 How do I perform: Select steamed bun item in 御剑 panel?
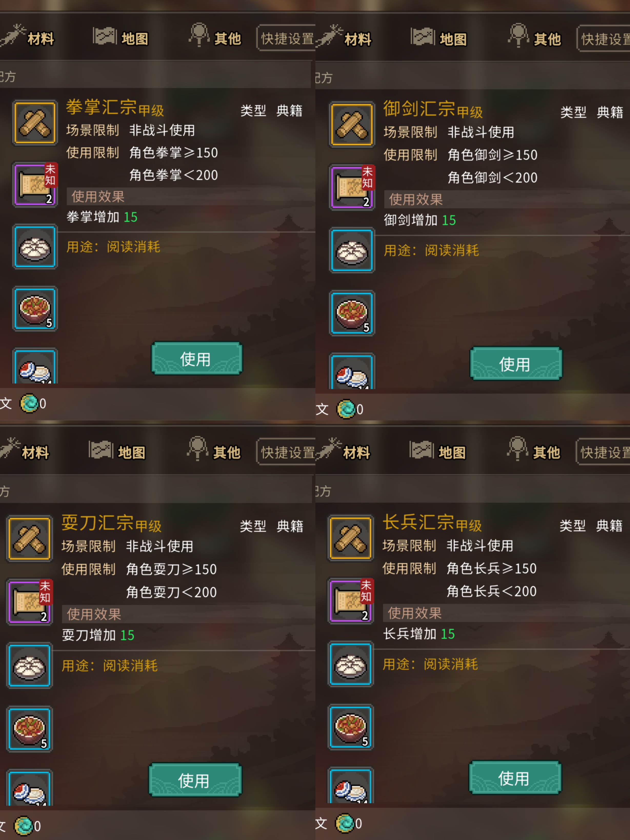pyautogui.click(x=352, y=251)
